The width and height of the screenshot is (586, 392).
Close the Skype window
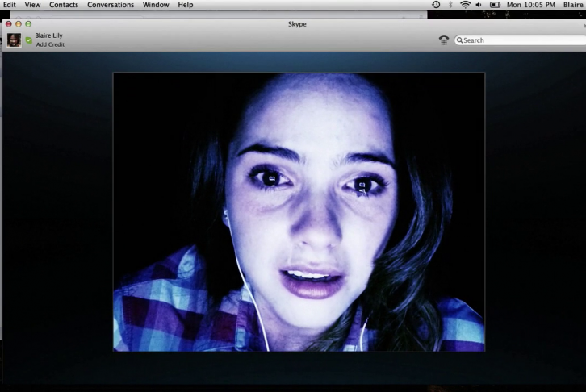[9, 24]
